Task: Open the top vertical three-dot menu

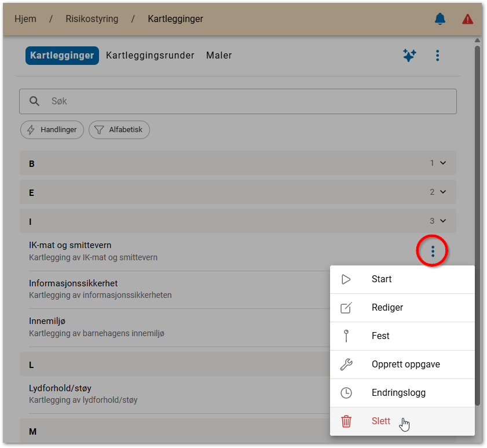Action: tap(437, 56)
